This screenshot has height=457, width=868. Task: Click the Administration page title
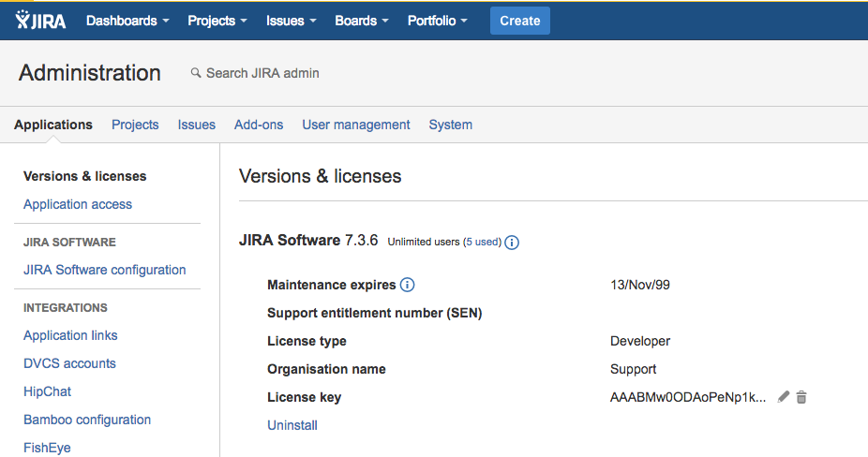coord(90,73)
